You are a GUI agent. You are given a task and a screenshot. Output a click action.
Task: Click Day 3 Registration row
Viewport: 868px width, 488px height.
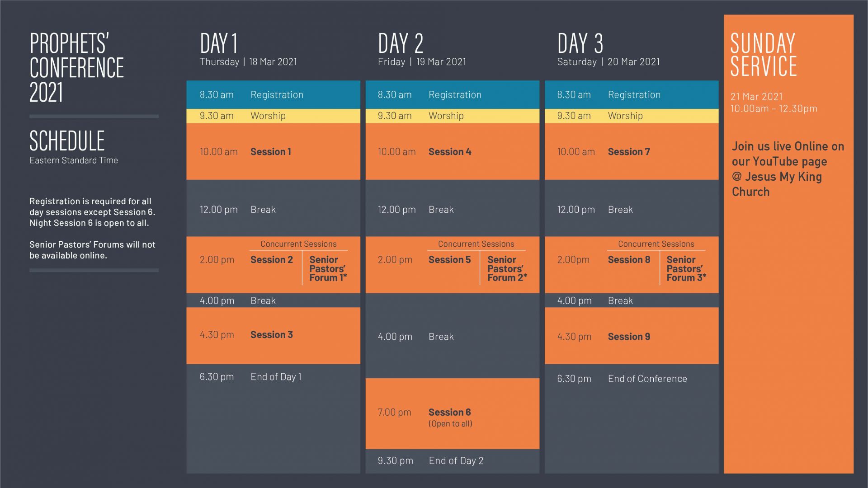point(632,95)
